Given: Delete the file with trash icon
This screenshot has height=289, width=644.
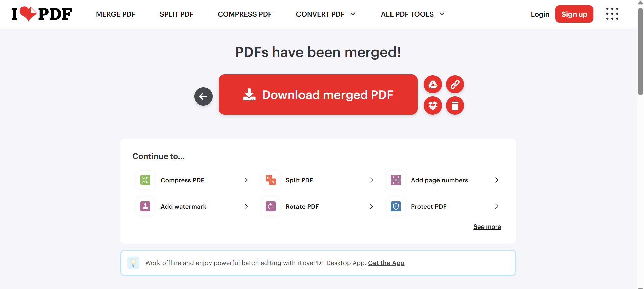Looking at the screenshot, I should (x=455, y=106).
